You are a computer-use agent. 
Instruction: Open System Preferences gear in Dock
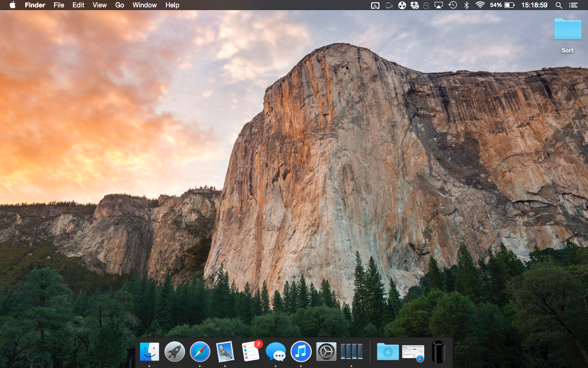tap(326, 352)
